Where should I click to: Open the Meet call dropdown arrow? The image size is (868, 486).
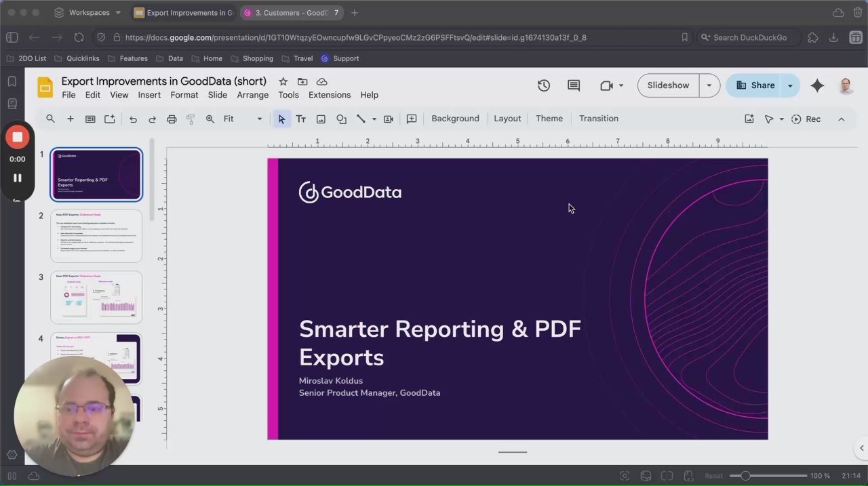(x=620, y=86)
